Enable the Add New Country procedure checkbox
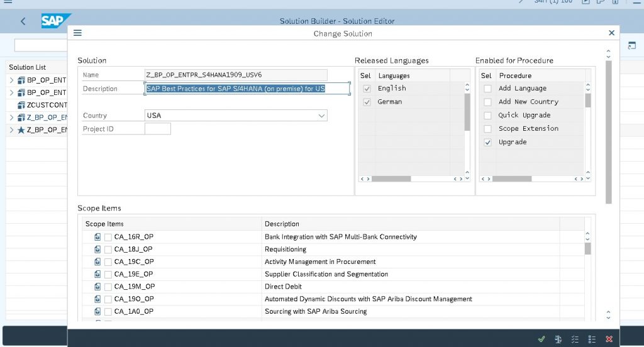Screen dimensions: 644x347 [x=487, y=102]
